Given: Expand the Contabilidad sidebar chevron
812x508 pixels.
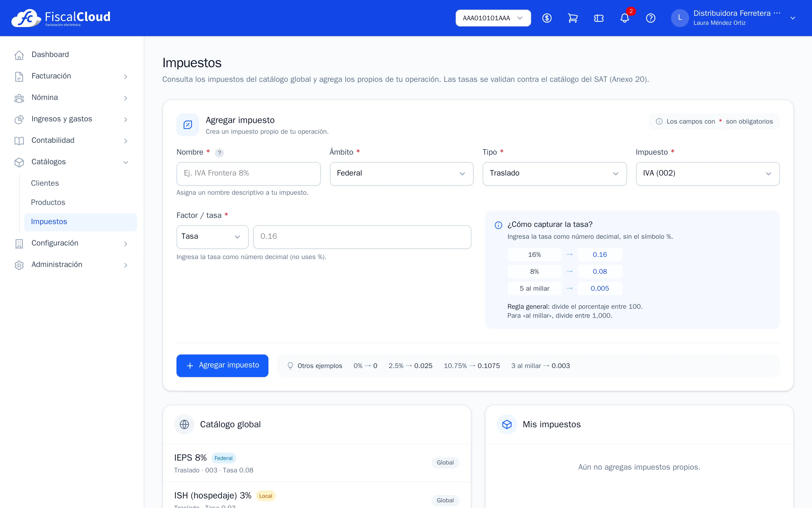Looking at the screenshot, I should [125, 141].
